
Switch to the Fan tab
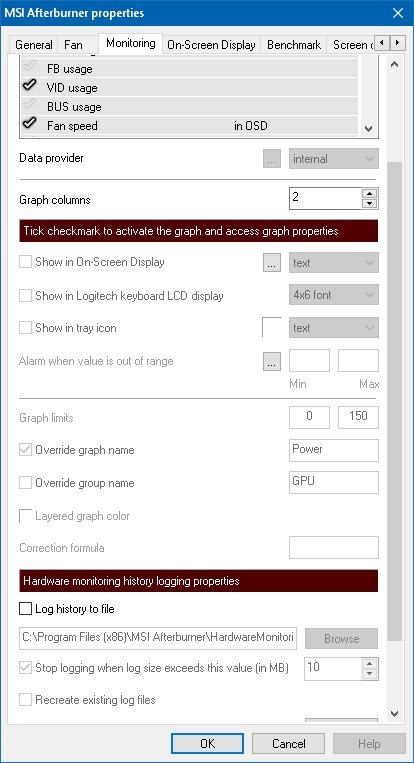click(73, 45)
